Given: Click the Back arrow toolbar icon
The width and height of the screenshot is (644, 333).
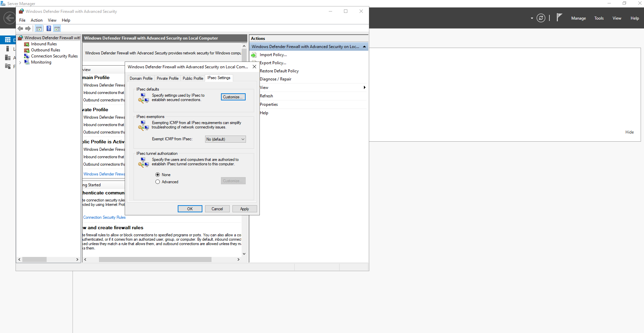Looking at the screenshot, I should point(20,29).
